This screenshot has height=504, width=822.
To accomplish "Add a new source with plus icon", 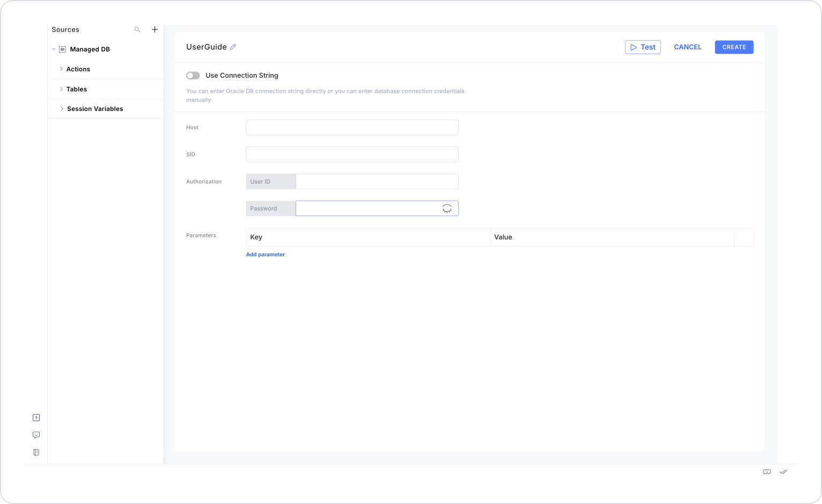I will coord(155,29).
